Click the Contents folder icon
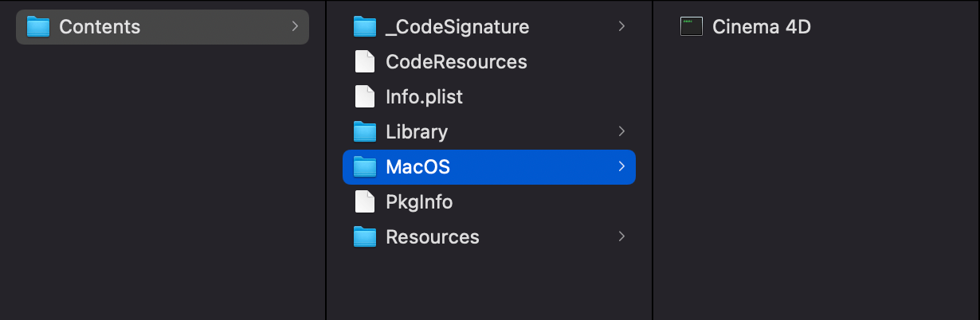The height and width of the screenshot is (320, 980). coord(38,27)
